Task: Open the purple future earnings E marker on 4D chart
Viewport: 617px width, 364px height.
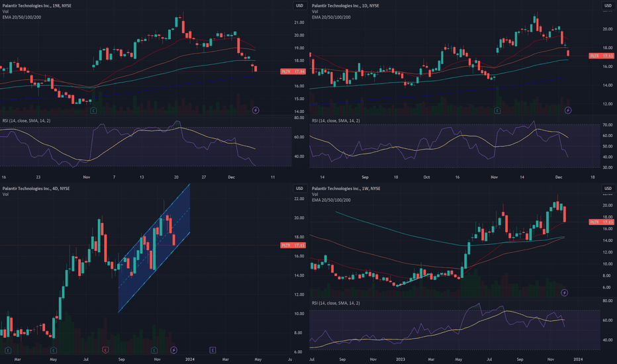Action: tap(213, 350)
